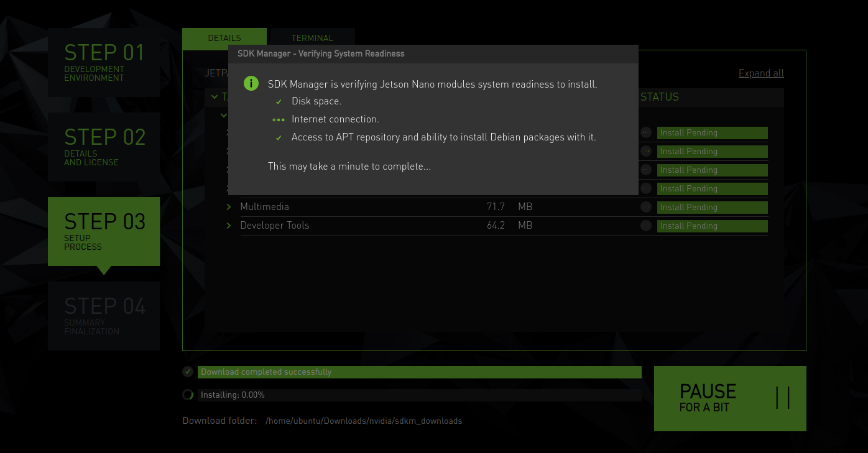868x453 pixels.
Task: Click the PAUSE FOR A BIT button
Action: [730, 398]
